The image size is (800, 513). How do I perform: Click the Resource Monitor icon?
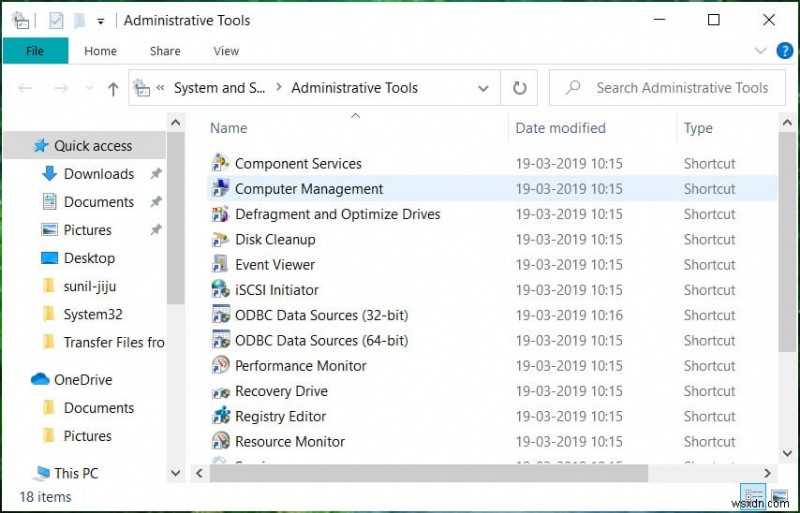click(x=221, y=441)
